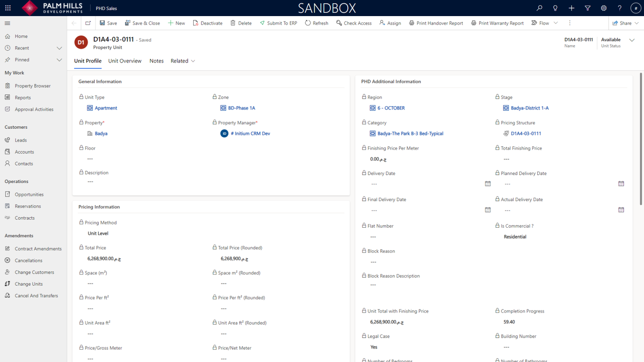Screen dimensions: 644x362
Task: Expand the Recent section
Action: [x=59, y=48]
